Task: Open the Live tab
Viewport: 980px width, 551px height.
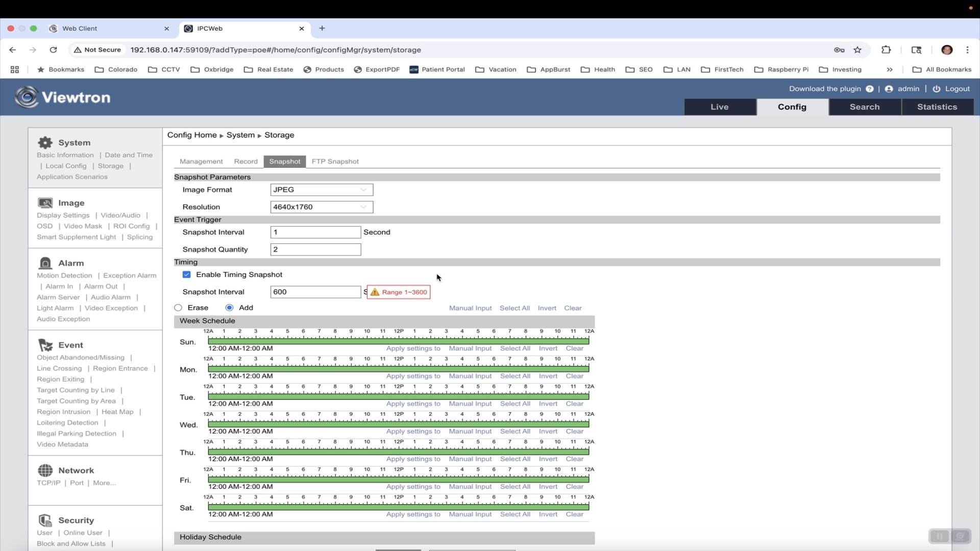Action: tap(720, 107)
